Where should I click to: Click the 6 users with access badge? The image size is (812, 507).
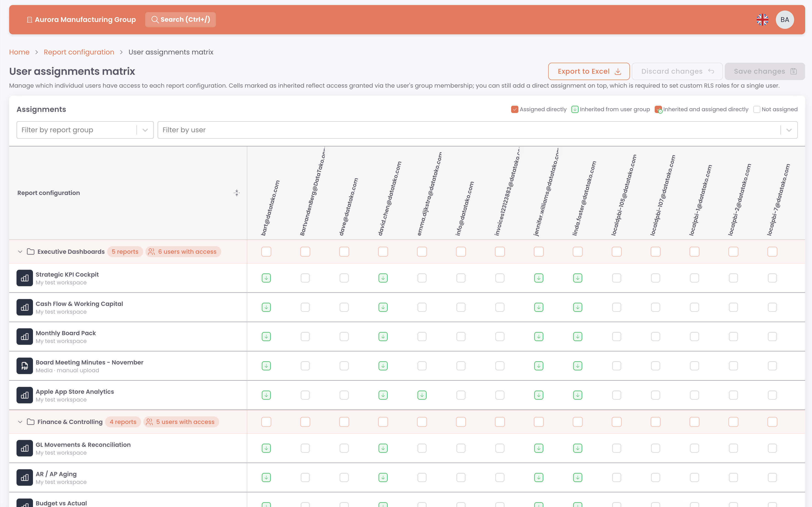183,251
